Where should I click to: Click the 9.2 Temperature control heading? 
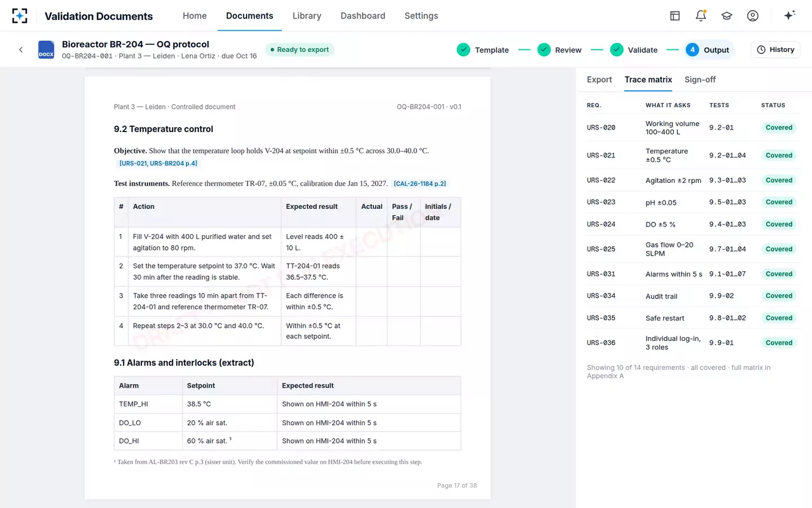[164, 129]
